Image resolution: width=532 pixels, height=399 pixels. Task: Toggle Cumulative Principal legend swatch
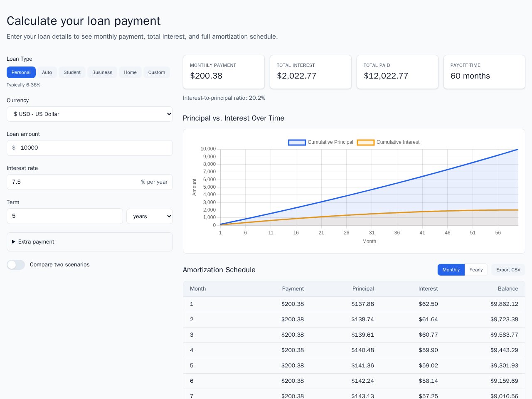[x=297, y=142]
